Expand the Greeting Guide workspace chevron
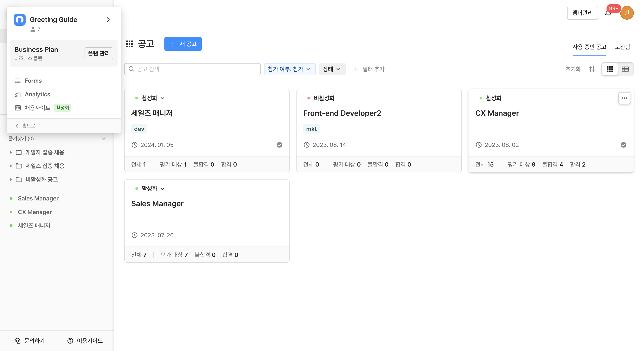 108,20
